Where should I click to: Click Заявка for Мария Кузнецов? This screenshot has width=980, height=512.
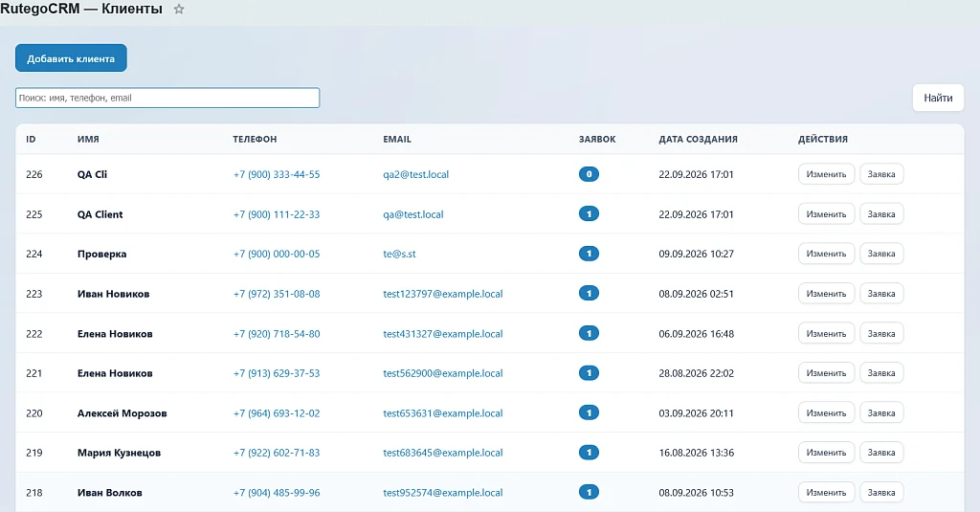click(x=881, y=453)
